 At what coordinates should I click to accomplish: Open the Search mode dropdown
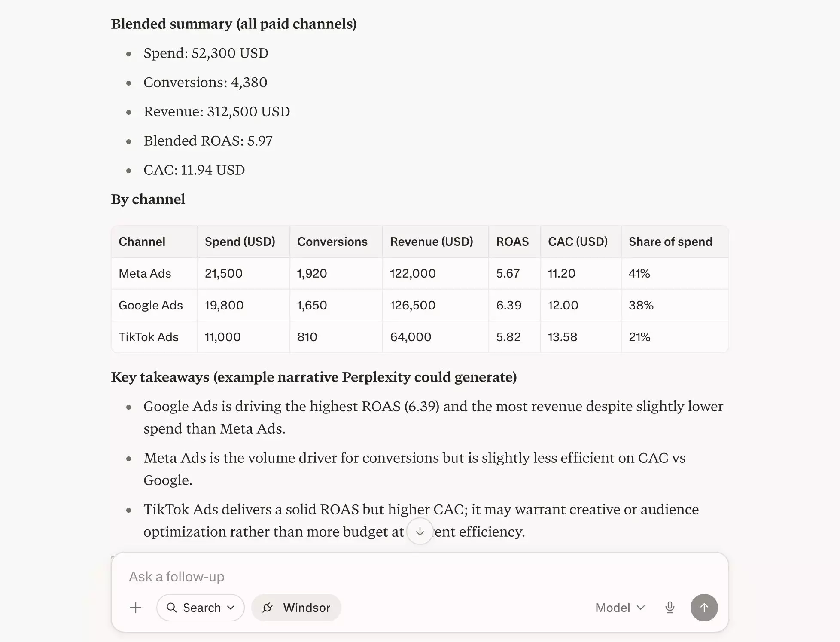click(201, 608)
